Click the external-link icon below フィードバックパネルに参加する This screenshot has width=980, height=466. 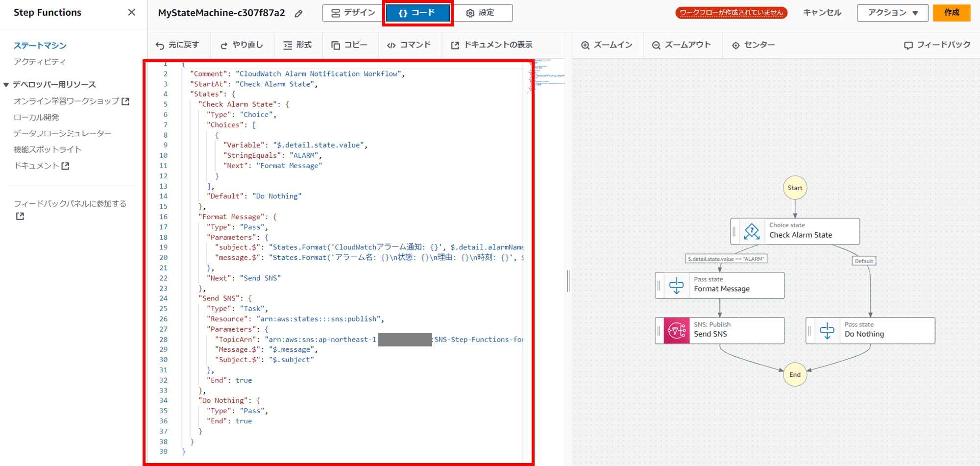tap(20, 216)
